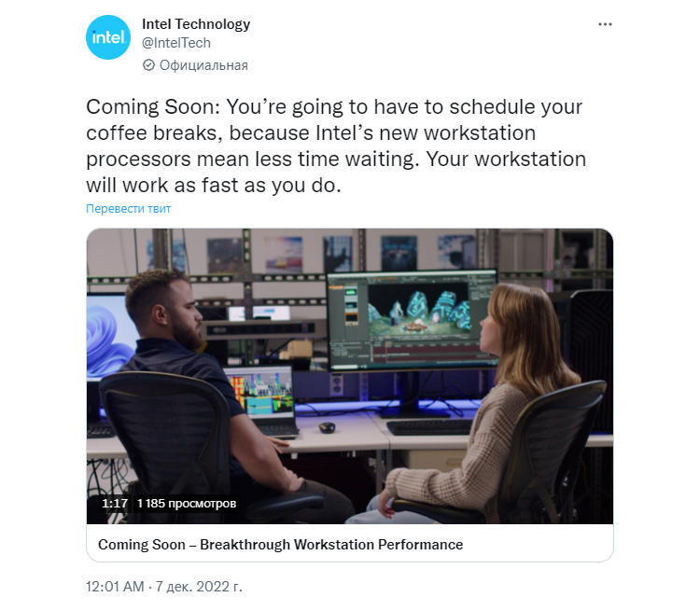700x611 pixels.
Task: Play the workstation video in the tweet
Action: 350,376
